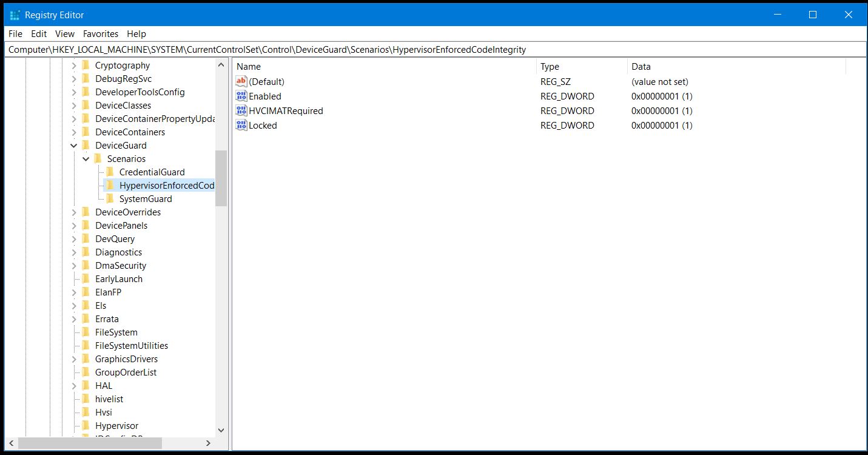
Task: Click the tree scrollbar down arrow
Action: point(221,430)
